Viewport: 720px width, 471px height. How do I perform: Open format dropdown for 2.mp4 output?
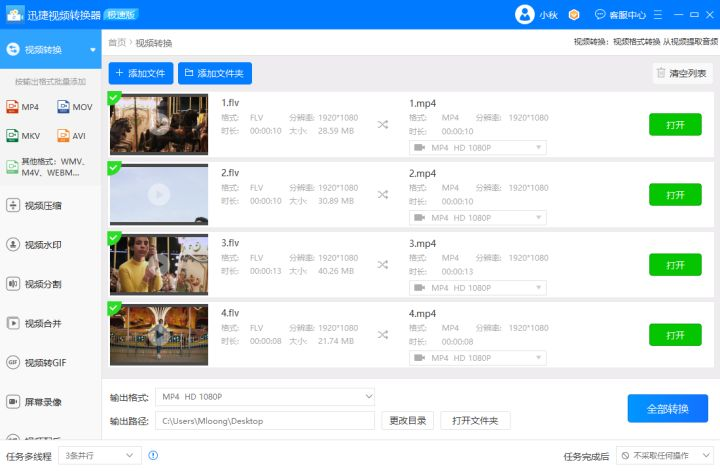(478, 218)
